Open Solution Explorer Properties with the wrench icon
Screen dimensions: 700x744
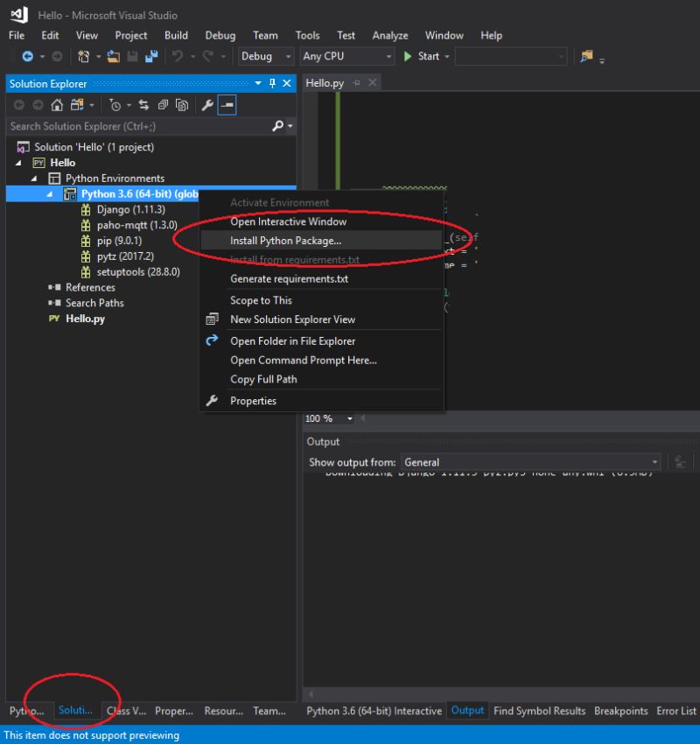pyautogui.click(x=207, y=105)
